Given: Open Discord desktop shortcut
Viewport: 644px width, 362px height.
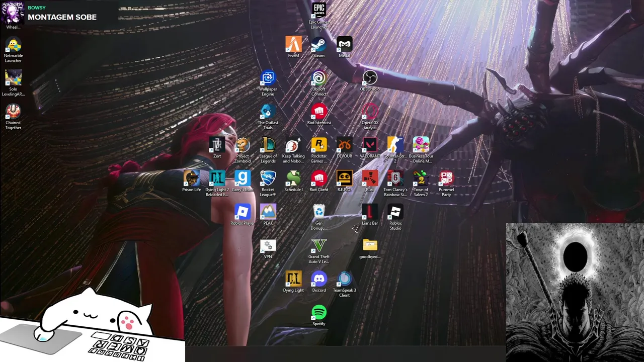Looking at the screenshot, I should click(319, 279).
